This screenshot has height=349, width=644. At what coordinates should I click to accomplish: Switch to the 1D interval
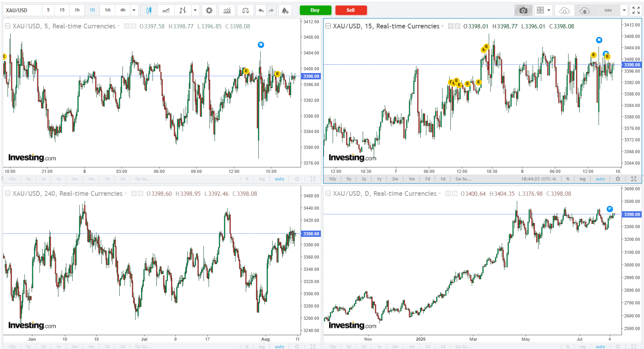tap(92, 10)
